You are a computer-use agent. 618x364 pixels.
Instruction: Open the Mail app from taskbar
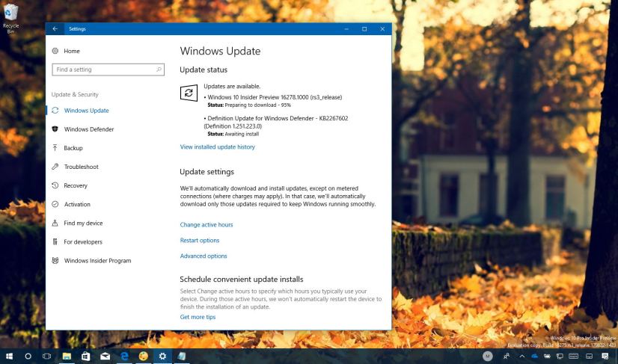point(105,356)
